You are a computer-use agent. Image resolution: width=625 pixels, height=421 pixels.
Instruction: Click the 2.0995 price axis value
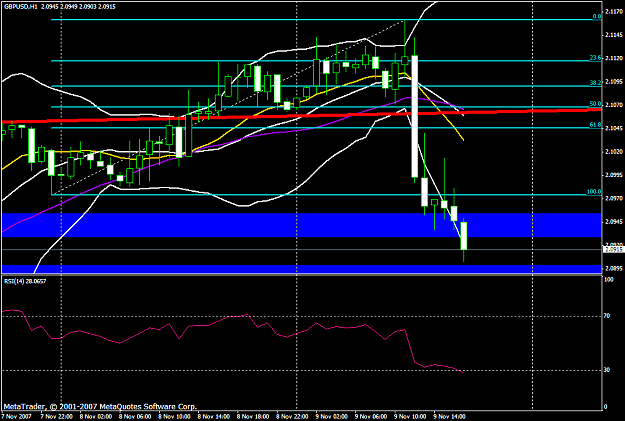(613, 175)
